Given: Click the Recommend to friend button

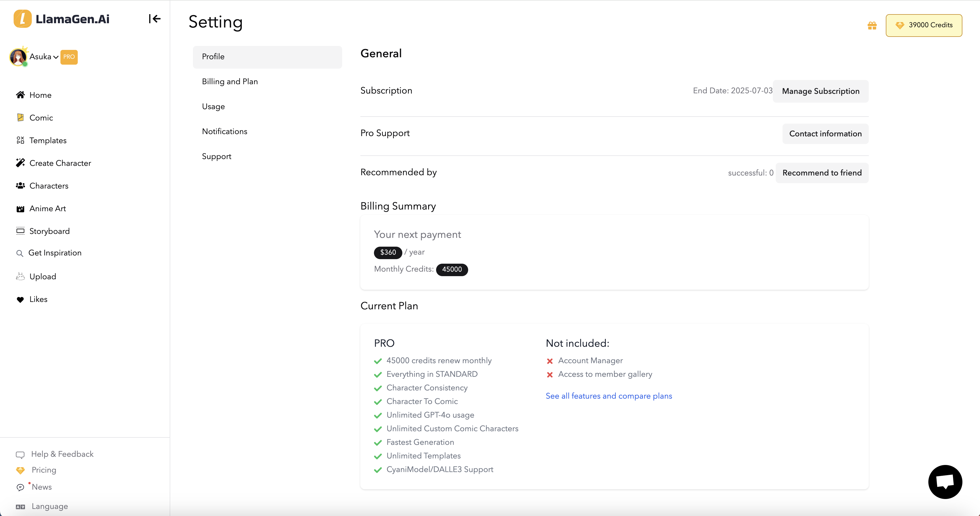Looking at the screenshot, I should [x=822, y=173].
